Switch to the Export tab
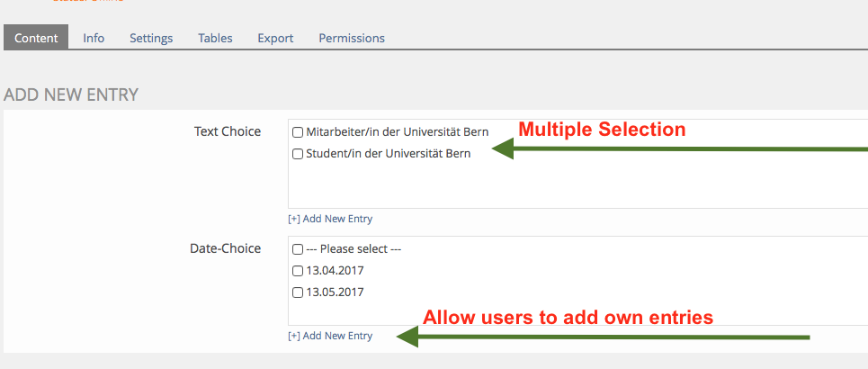The width and height of the screenshot is (868, 369). tap(275, 38)
